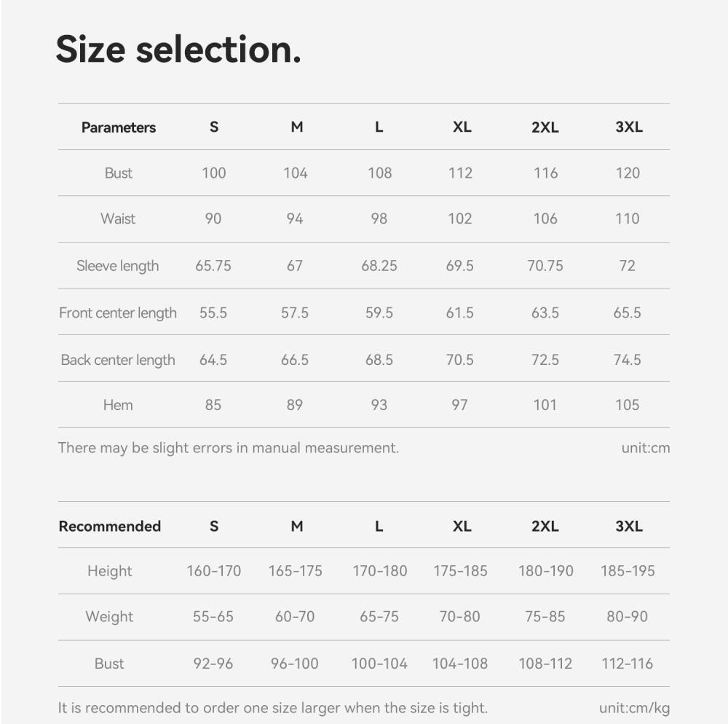Image resolution: width=728 pixels, height=724 pixels.
Task: Select the Back center length label
Action: (117, 360)
